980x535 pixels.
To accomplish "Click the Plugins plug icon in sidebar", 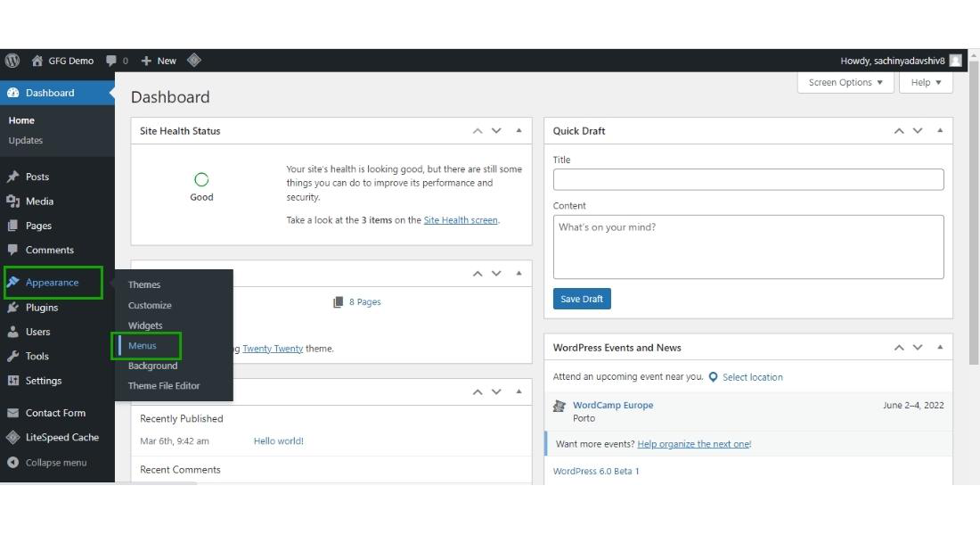I will pyautogui.click(x=12, y=308).
